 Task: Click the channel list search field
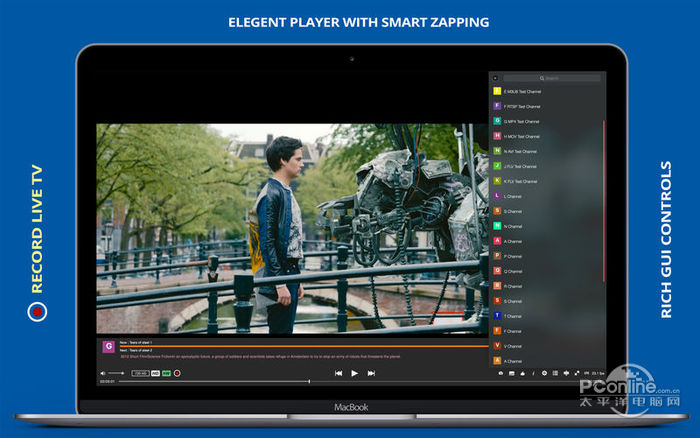(552, 78)
